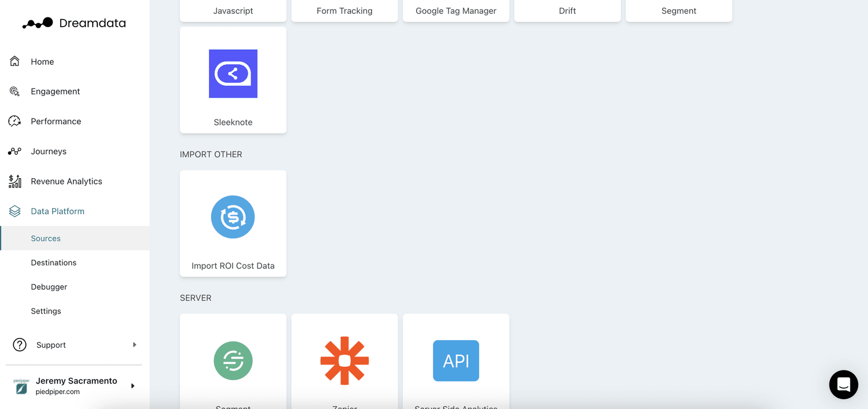Viewport: 868px width, 409px height.
Task: Click the Sleeknote label
Action: pos(233,122)
